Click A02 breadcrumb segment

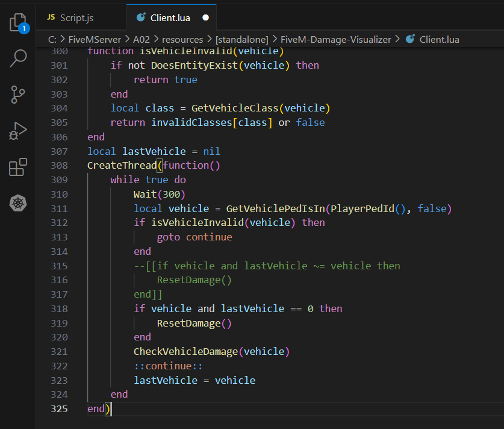143,40
